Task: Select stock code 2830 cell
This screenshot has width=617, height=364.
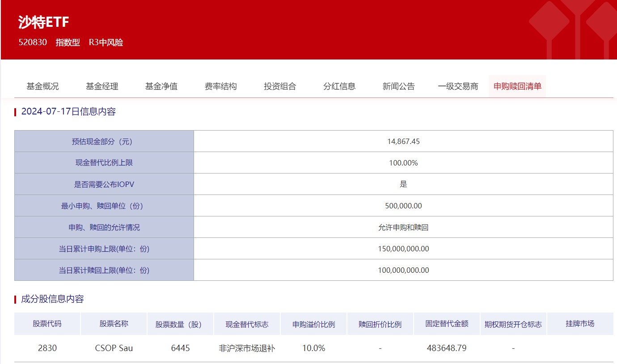Action: click(47, 348)
